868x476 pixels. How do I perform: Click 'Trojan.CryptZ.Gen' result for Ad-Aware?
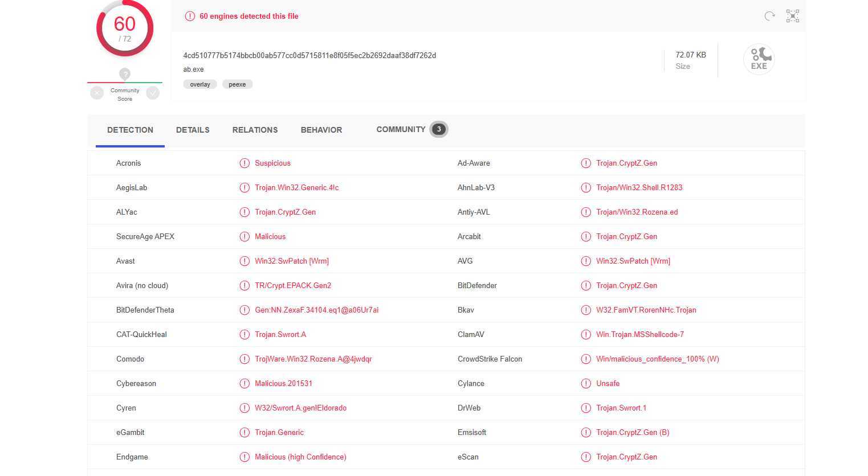pos(626,163)
